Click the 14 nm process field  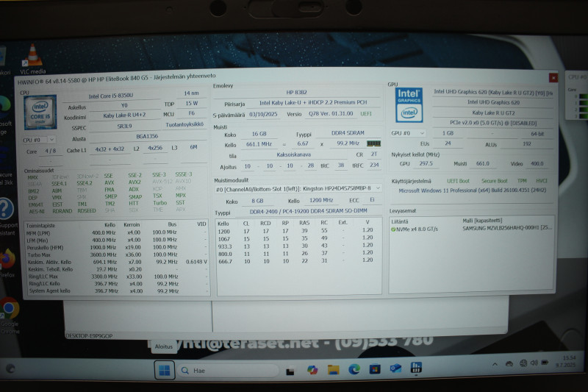coord(192,93)
